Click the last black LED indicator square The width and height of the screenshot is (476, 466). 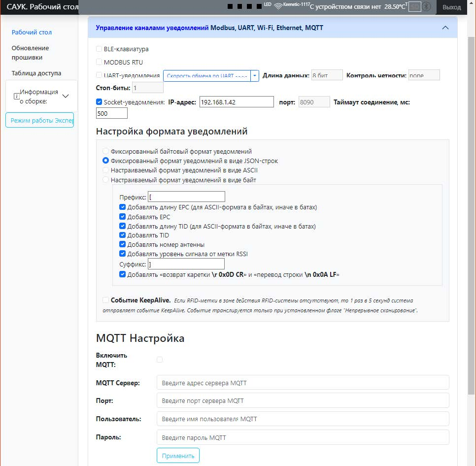click(259, 7)
